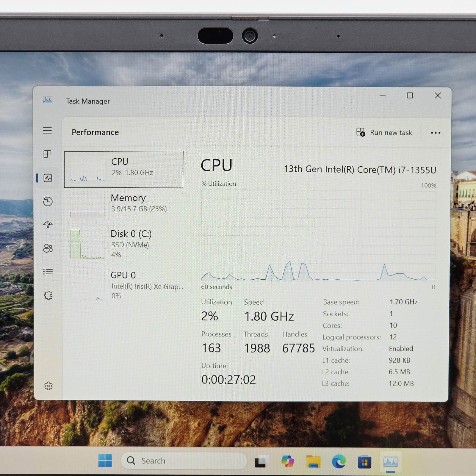The height and width of the screenshot is (476, 476).
Task: Select the Disk 0 (C:) performance item
Action: [124, 244]
